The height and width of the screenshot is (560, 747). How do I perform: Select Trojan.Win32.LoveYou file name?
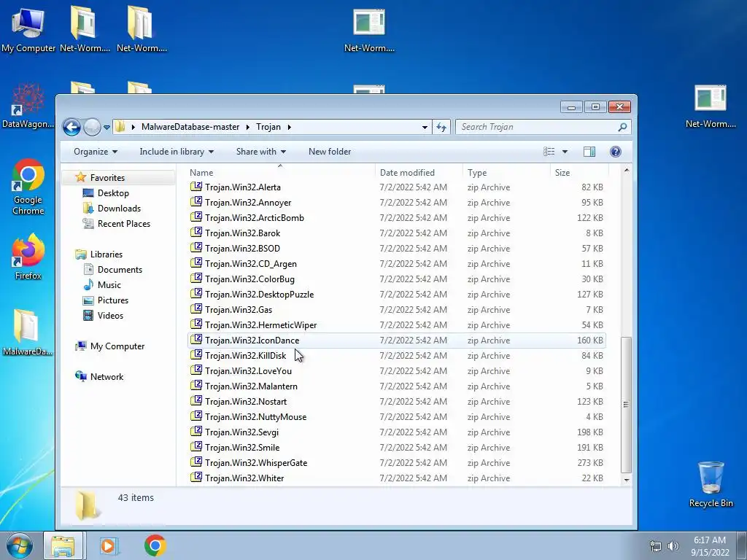pyautogui.click(x=248, y=371)
